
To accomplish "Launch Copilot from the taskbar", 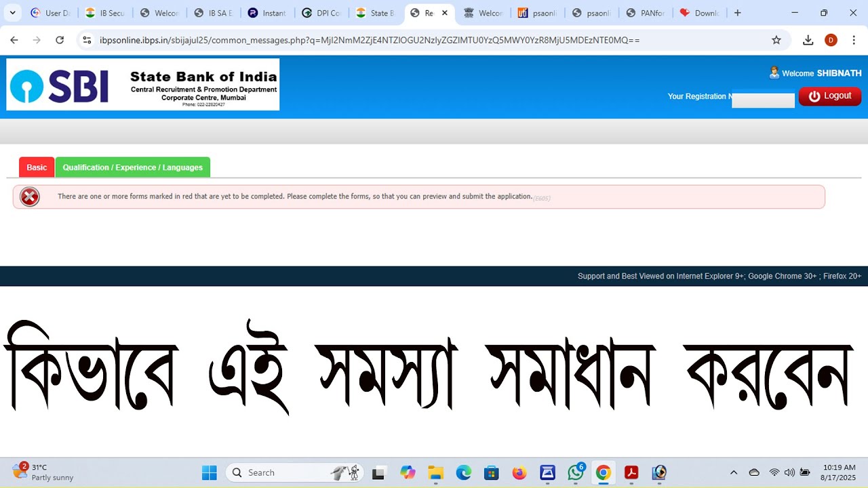I will pos(407,472).
